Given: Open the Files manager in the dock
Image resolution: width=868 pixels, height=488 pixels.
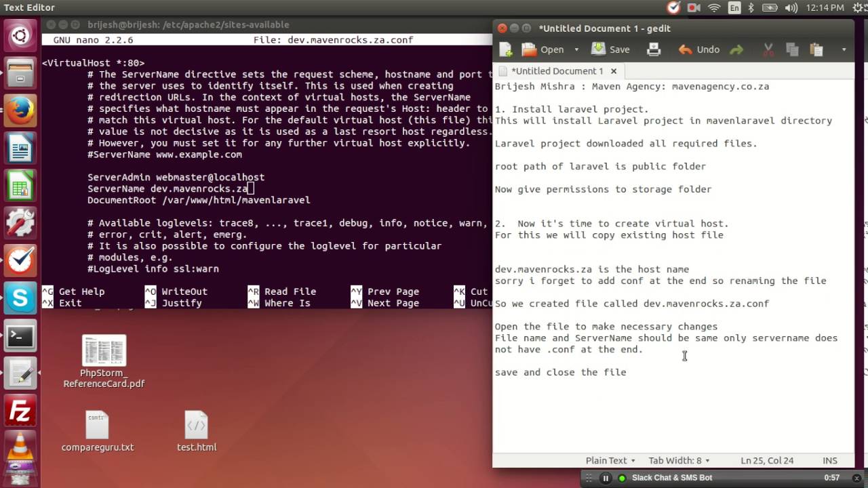Looking at the screenshot, I should [x=20, y=73].
